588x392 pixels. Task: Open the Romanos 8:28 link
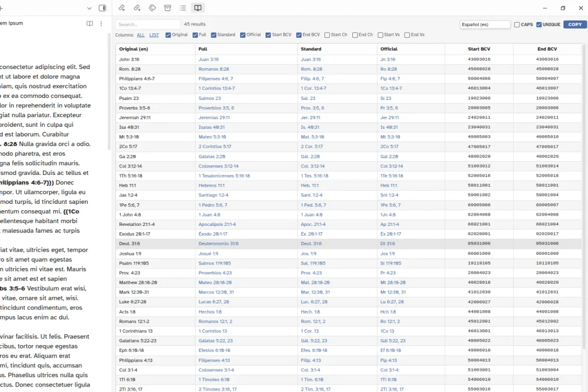pos(214,69)
